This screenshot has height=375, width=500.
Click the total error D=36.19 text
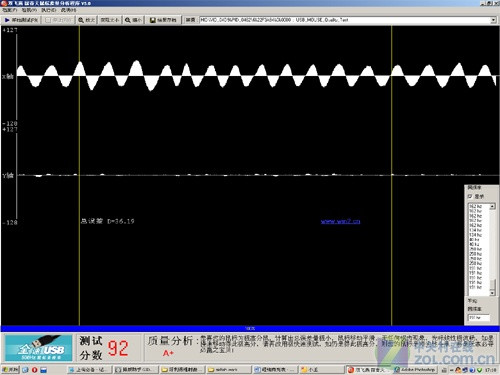[x=108, y=221]
